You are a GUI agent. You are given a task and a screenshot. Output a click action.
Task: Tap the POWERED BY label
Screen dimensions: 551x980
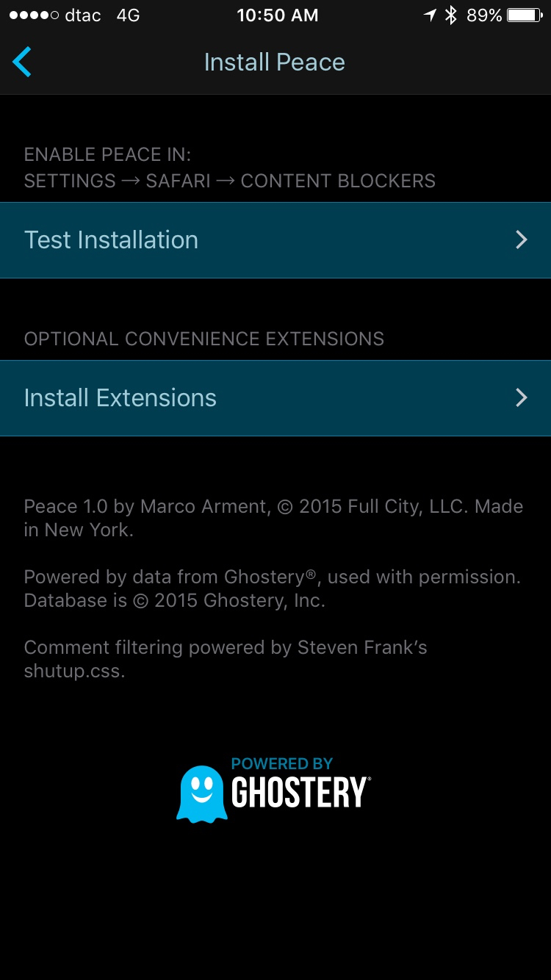click(282, 764)
